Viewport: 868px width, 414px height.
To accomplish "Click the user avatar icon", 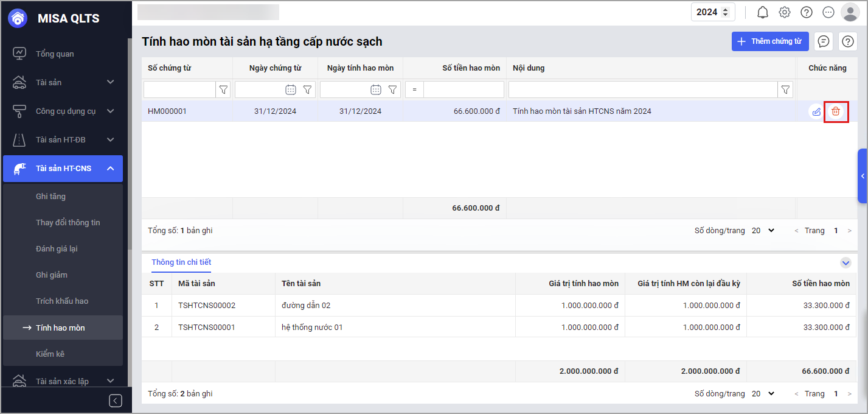I will (x=849, y=12).
